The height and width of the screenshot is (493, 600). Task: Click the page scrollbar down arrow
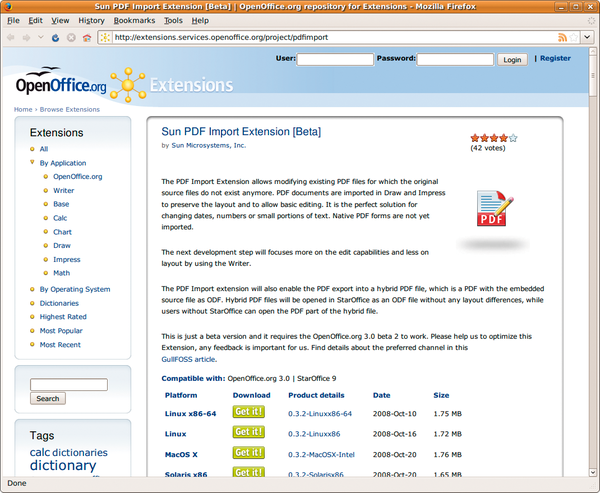click(593, 472)
